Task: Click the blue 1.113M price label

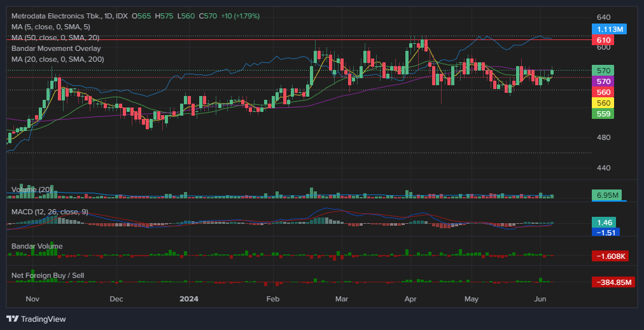Action: 609,29
